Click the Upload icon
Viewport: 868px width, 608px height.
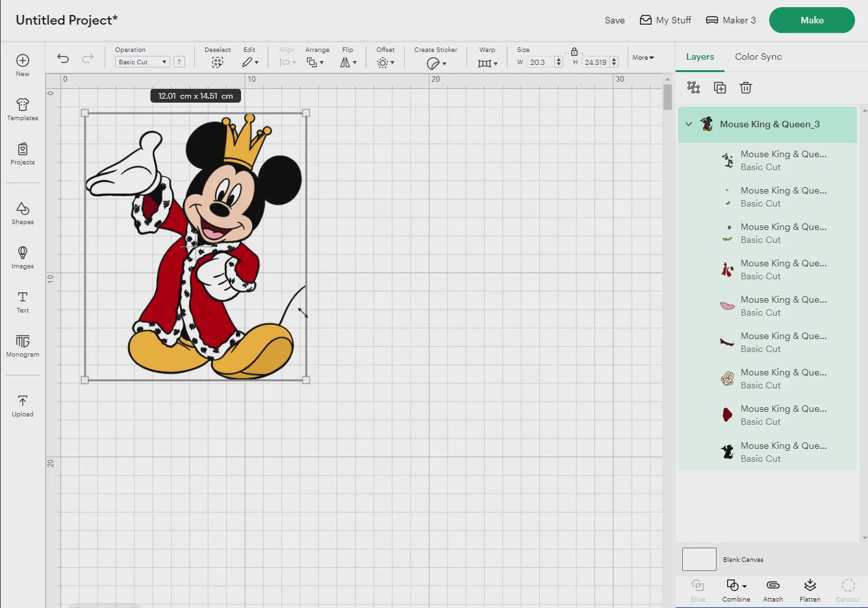(23, 401)
